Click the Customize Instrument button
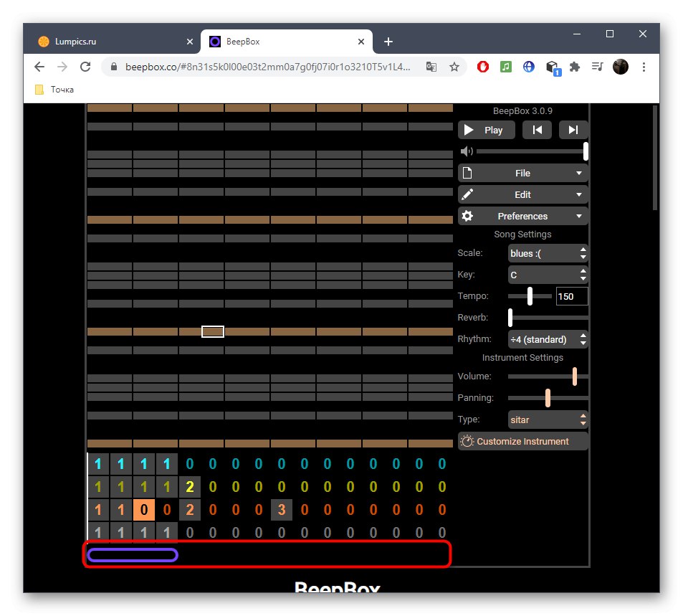Image resolution: width=683 pixels, height=616 pixels. pyautogui.click(x=522, y=441)
